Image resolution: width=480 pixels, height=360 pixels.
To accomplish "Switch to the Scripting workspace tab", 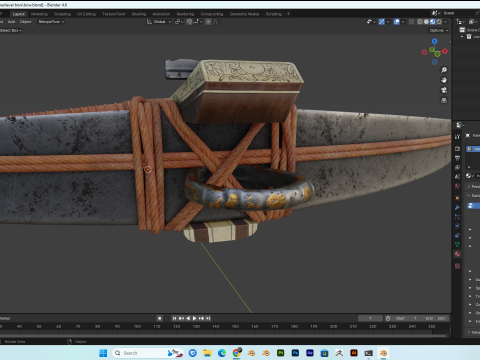I will (274, 14).
